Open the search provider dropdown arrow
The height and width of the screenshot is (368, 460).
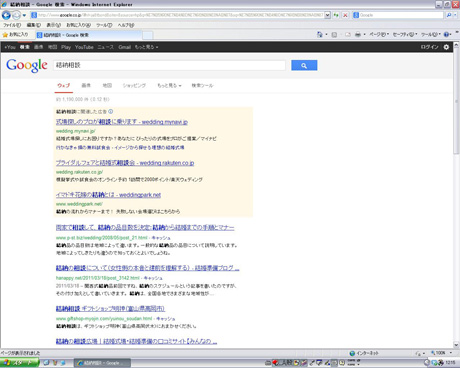point(455,15)
